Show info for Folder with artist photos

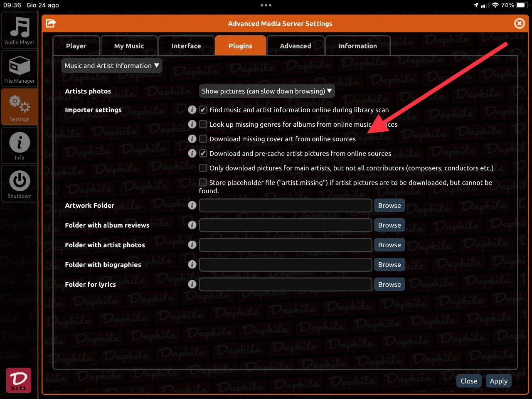pyautogui.click(x=192, y=245)
